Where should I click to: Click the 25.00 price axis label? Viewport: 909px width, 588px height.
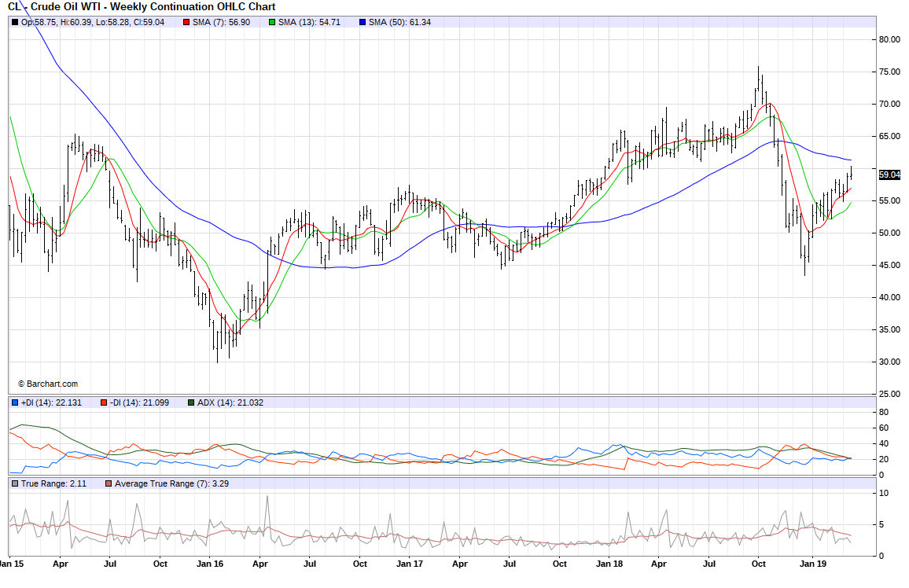point(889,394)
